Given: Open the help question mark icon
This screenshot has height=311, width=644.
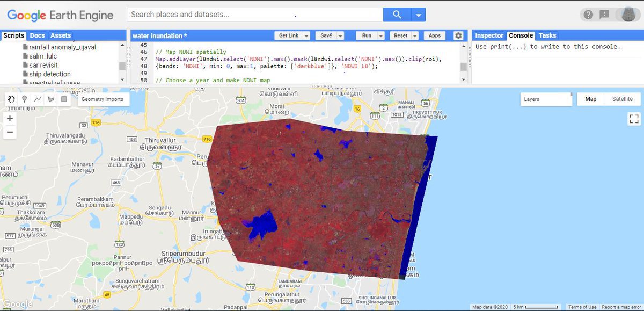Looking at the screenshot, I should (x=589, y=15).
